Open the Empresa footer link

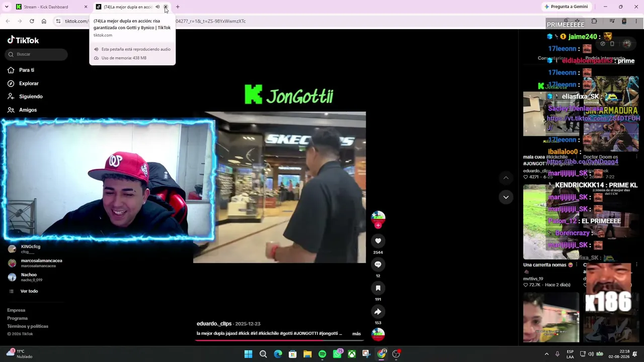point(16,310)
